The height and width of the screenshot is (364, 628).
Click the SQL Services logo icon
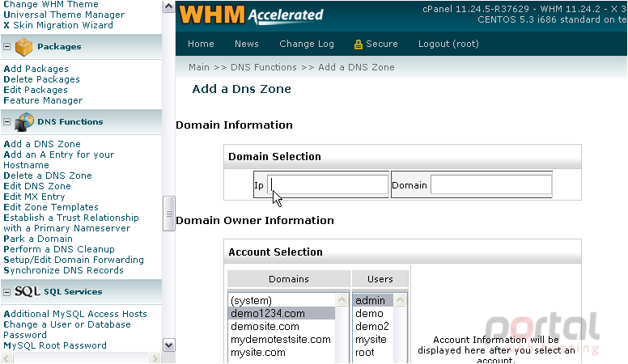point(28,291)
